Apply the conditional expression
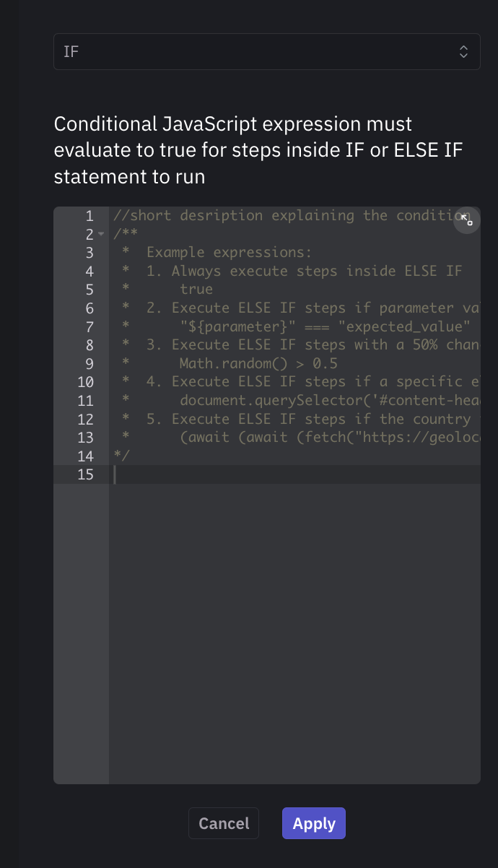The width and height of the screenshot is (498, 868). [313, 823]
